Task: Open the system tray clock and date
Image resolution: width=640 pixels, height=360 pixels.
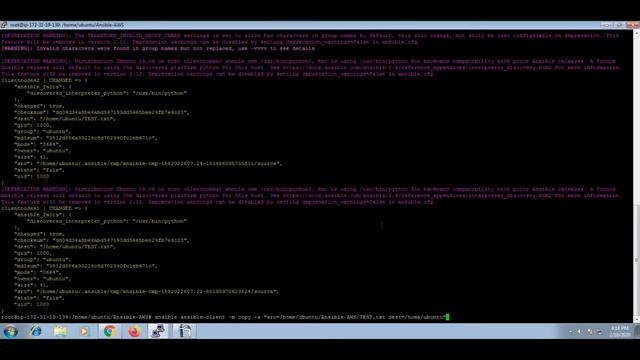Action: [620, 331]
